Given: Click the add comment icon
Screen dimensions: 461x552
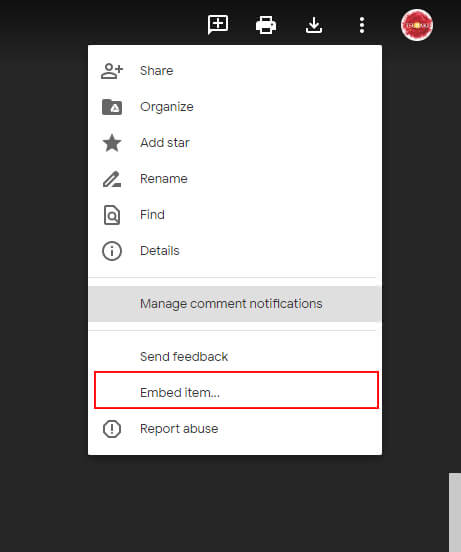Looking at the screenshot, I should (218, 25).
